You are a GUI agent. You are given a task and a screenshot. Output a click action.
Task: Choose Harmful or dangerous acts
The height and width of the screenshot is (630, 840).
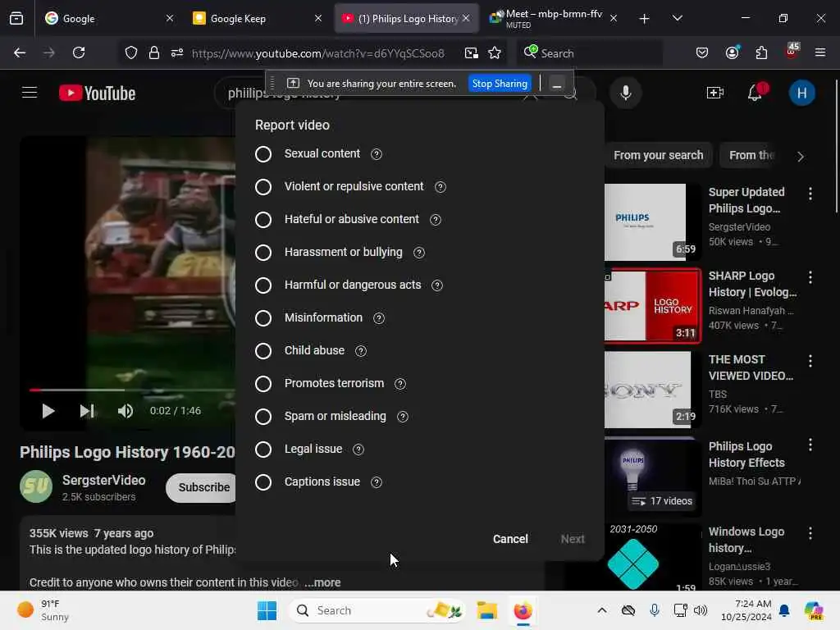263,285
